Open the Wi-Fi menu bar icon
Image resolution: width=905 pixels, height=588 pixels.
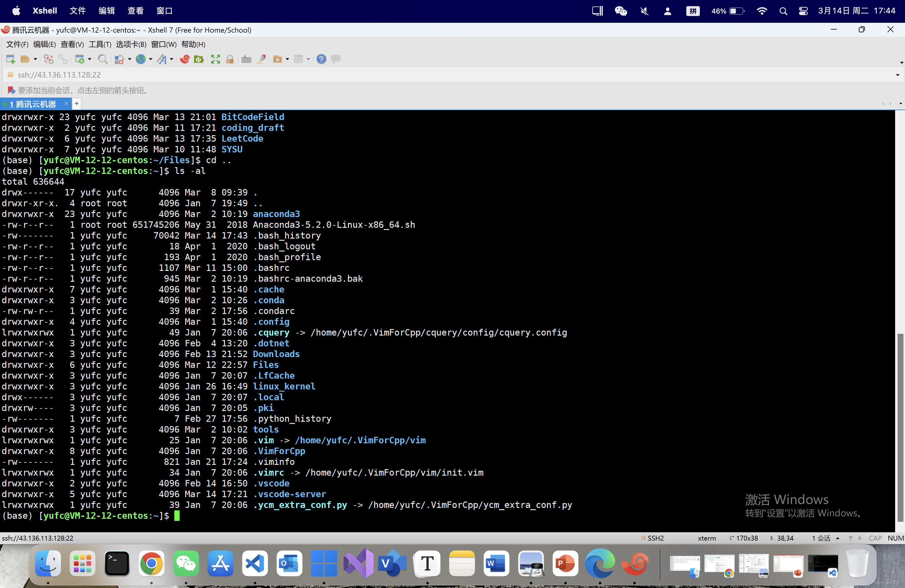[762, 11]
